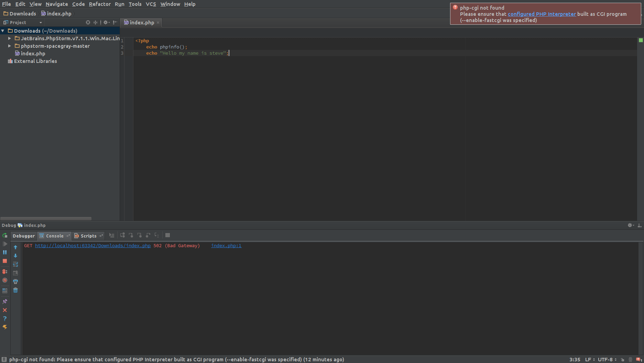The height and width of the screenshot is (363, 644).
Task: Click the tool window toggle at bottom-left
Action: (x=4, y=360)
